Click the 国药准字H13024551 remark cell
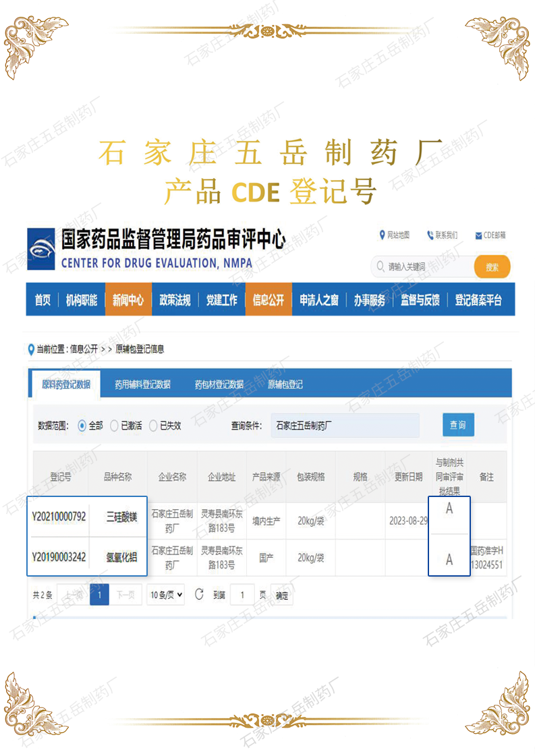The image size is (535, 756). coord(487,557)
